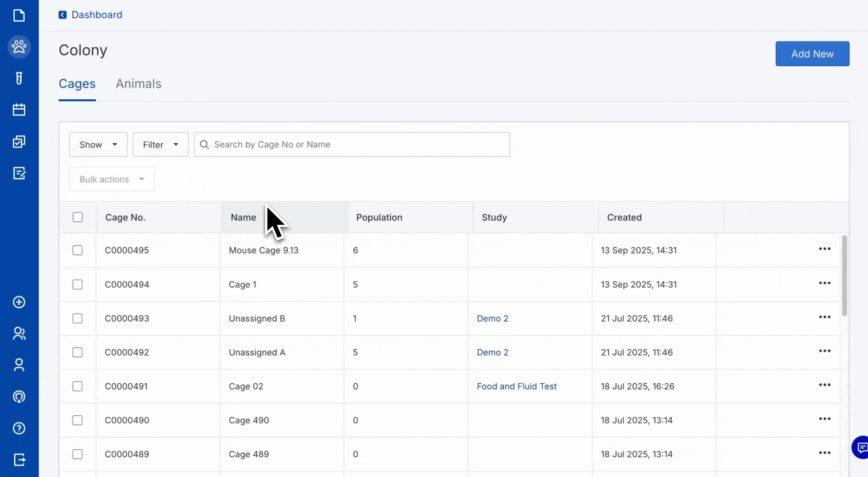Expand the Bulk actions dropdown

click(112, 179)
